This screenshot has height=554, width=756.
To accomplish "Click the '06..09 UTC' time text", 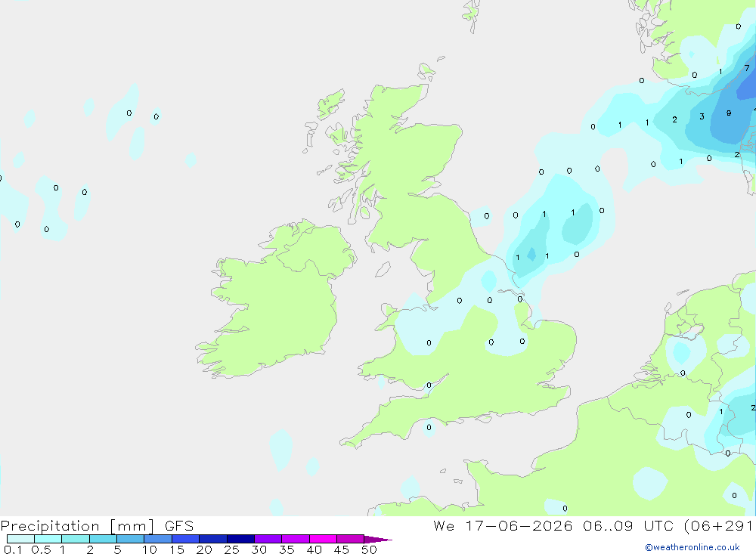I will click(x=628, y=525).
